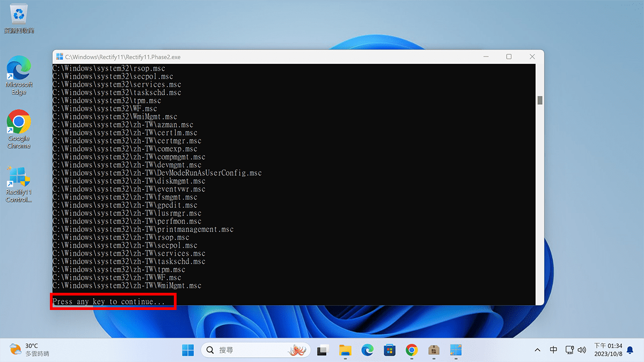The height and width of the screenshot is (362, 644).
Task: Select the Rectify11 Control Center desktop shortcut
Action: (19, 183)
